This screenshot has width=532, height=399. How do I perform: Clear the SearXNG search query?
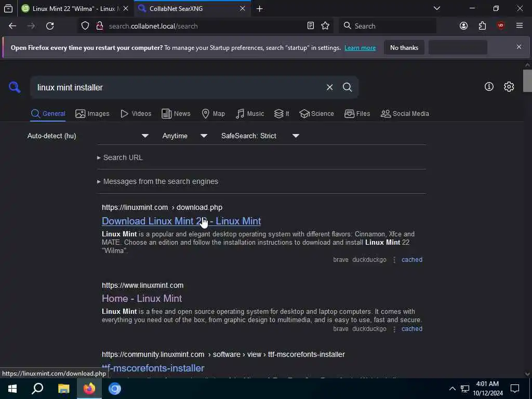329,87
